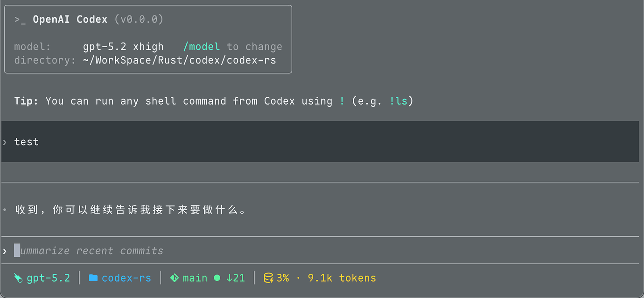Click the 'Tip:' label
Image resolution: width=644 pixels, height=298 pixels.
26,101
